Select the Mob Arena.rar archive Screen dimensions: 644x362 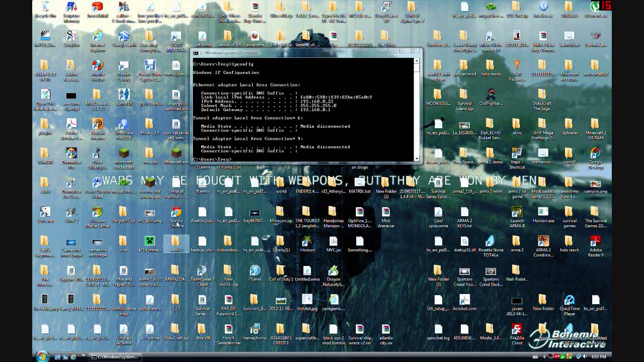[x=385, y=217]
